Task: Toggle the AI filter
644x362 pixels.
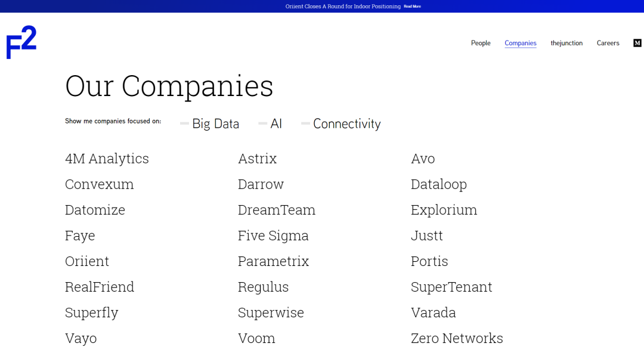Action: (x=270, y=123)
